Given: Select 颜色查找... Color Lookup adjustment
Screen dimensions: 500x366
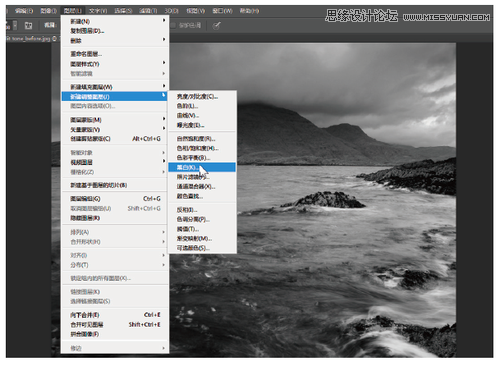Looking at the screenshot, I should click(202, 196).
